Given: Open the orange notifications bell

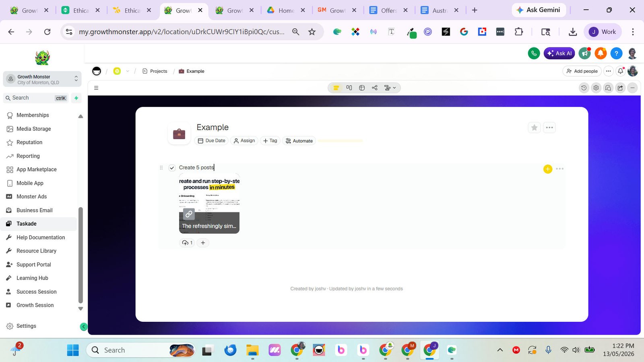Looking at the screenshot, I should (601, 53).
